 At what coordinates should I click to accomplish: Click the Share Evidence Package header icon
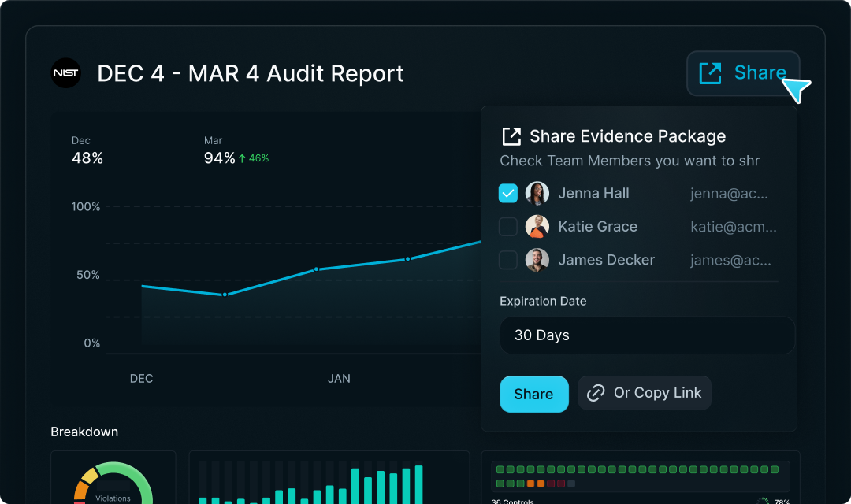[x=511, y=136]
